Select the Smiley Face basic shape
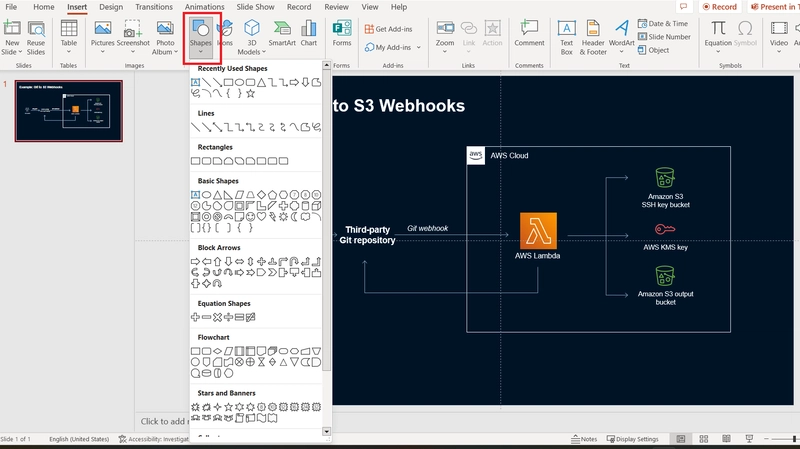 [x=251, y=217]
